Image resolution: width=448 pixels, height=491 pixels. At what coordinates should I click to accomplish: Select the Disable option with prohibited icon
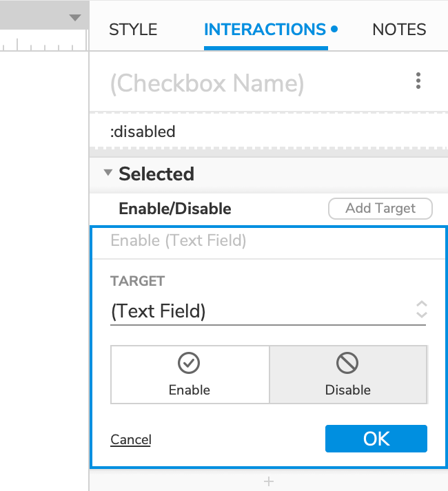click(348, 374)
